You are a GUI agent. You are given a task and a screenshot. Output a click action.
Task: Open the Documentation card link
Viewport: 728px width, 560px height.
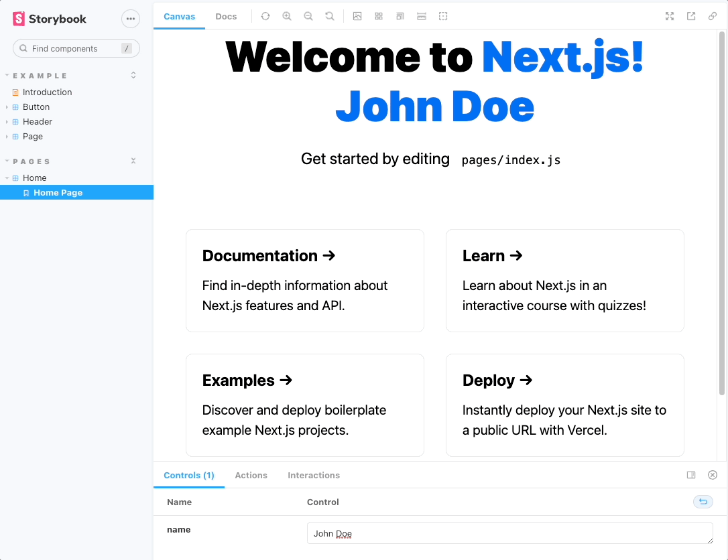pyautogui.click(x=305, y=281)
